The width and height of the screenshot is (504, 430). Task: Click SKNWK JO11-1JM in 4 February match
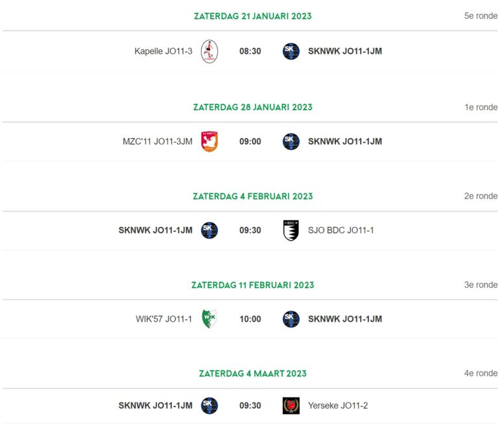point(155,230)
